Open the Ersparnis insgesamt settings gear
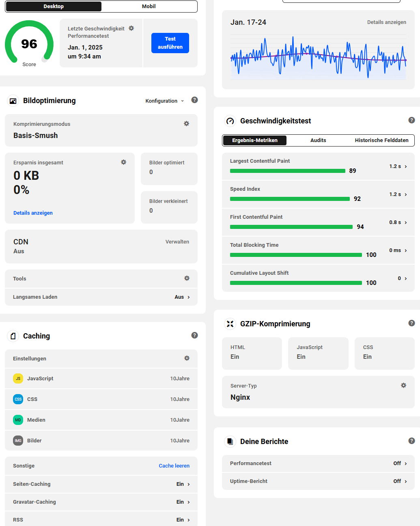The image size is (420, 526). coord(123,162)
